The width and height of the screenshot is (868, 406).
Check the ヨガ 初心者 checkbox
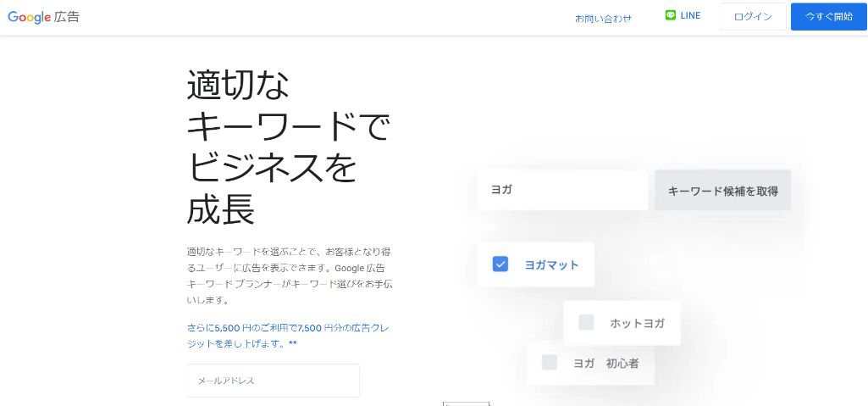click(x=549, y=362)
